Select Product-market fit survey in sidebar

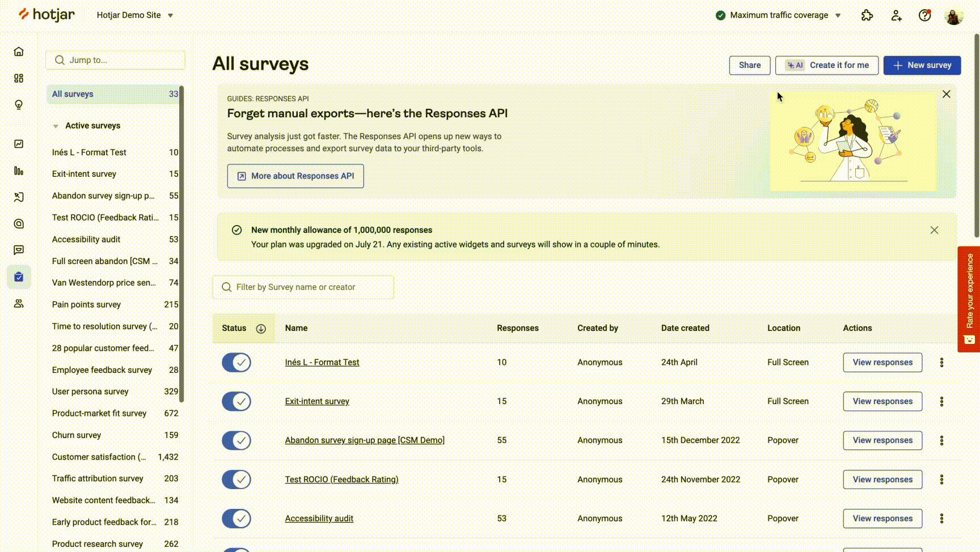coord(115,413)
